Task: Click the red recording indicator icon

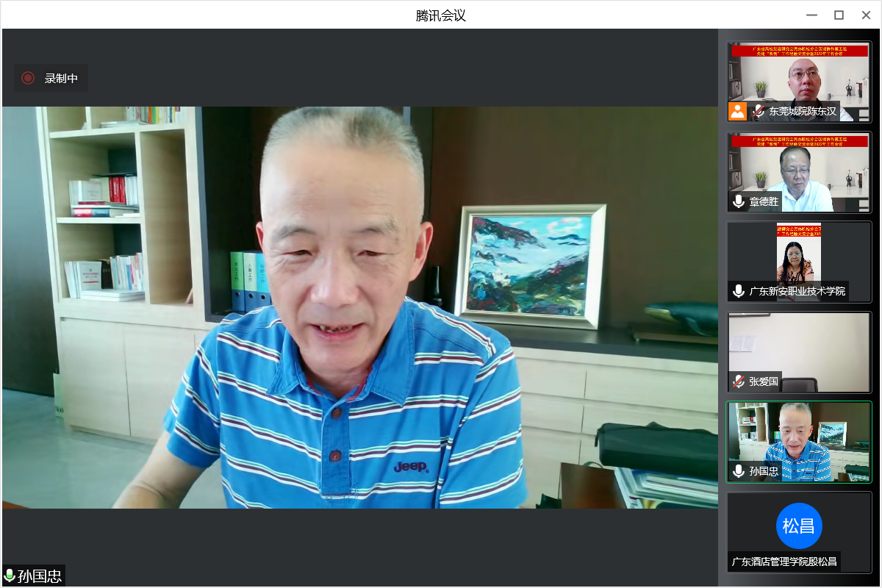Action: click(x=28, y=78)
